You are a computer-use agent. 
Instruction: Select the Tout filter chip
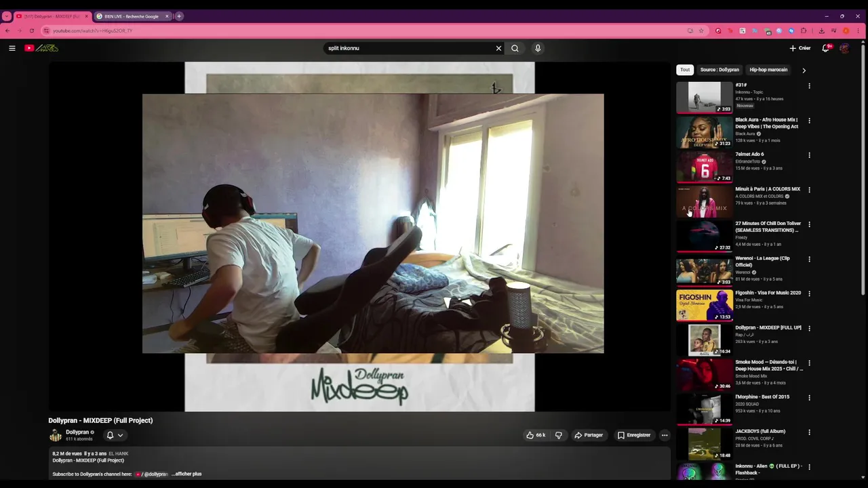[x=685, y=70]
